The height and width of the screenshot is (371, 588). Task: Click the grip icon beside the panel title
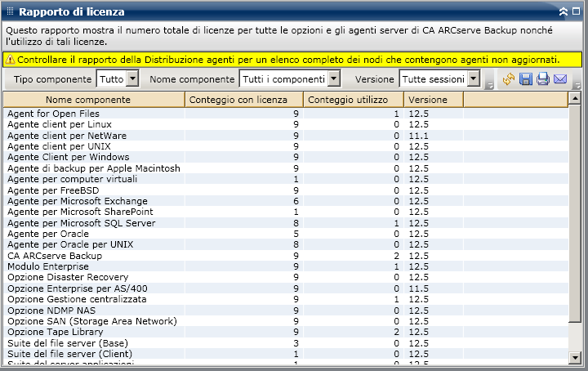coord(10,11)
